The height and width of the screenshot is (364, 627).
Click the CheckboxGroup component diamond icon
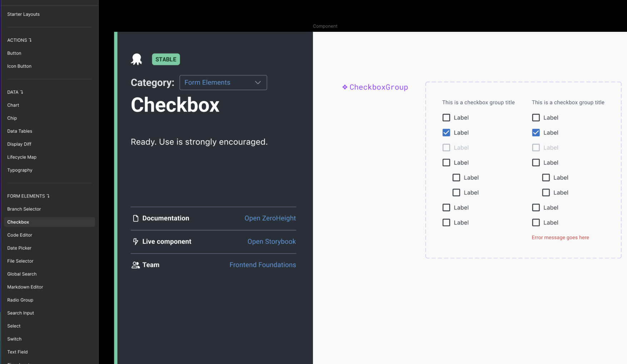coord(345,87)
